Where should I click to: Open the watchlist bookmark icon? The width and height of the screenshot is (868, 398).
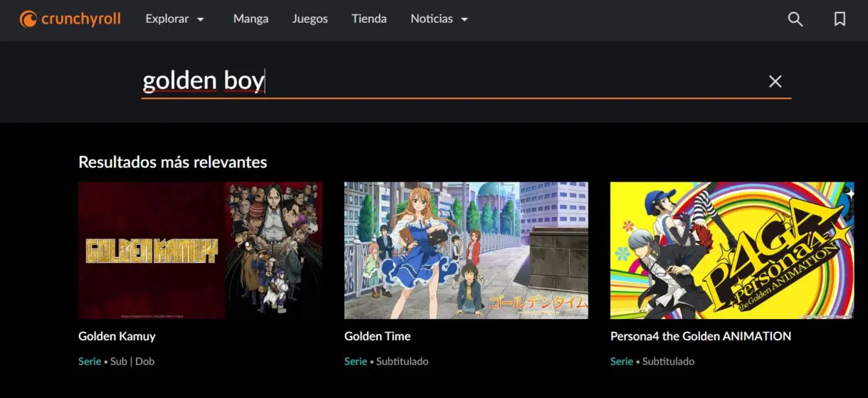pos(840,19)
